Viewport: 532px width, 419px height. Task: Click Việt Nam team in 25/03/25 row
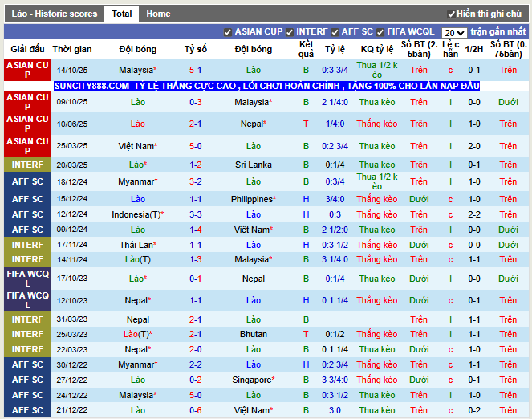coord(137,146)
